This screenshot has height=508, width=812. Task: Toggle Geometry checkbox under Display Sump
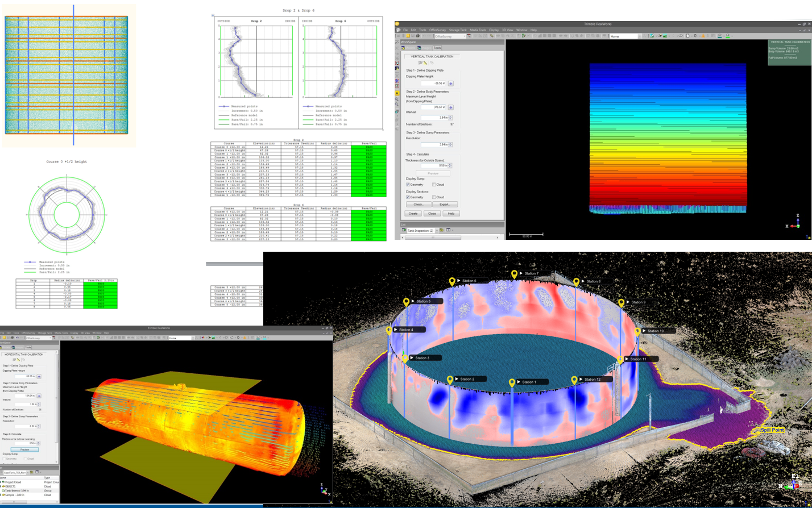tap(408, 184)
